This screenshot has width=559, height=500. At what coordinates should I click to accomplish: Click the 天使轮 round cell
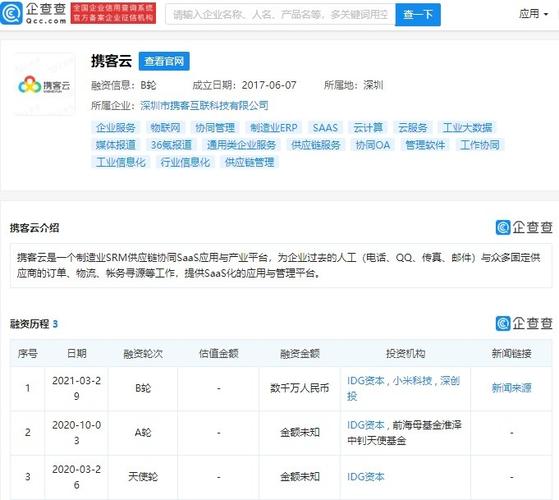point(143,476)
